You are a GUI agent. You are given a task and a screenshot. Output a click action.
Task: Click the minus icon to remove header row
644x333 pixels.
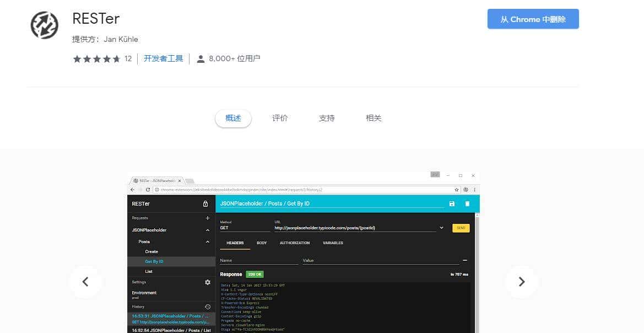(x=465, y=260)
